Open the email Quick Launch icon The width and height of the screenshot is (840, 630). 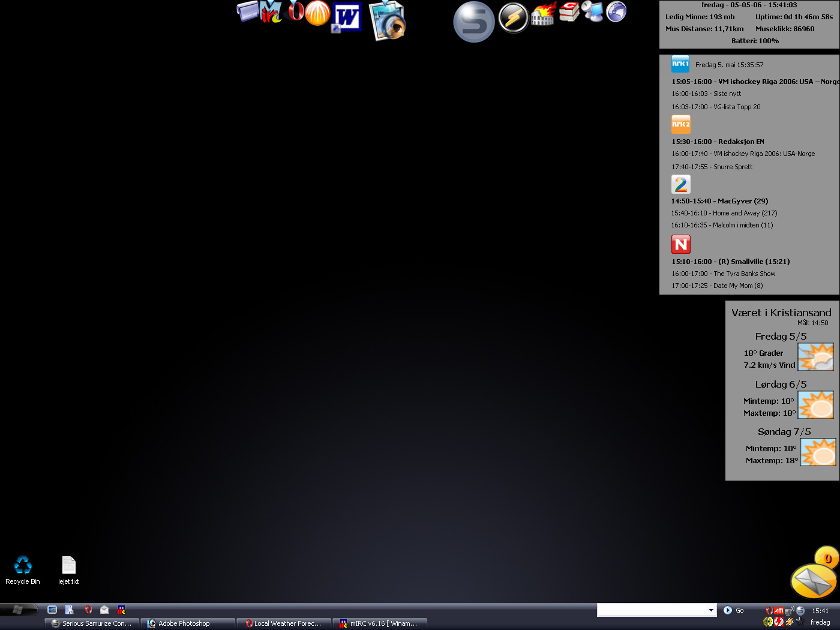(x=104, y=610)
